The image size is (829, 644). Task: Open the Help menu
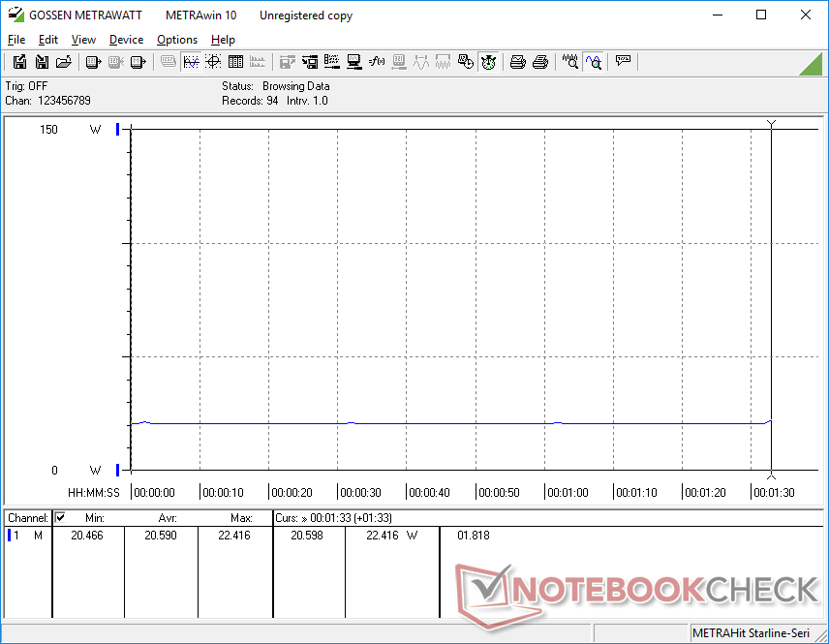click(223, 40)
